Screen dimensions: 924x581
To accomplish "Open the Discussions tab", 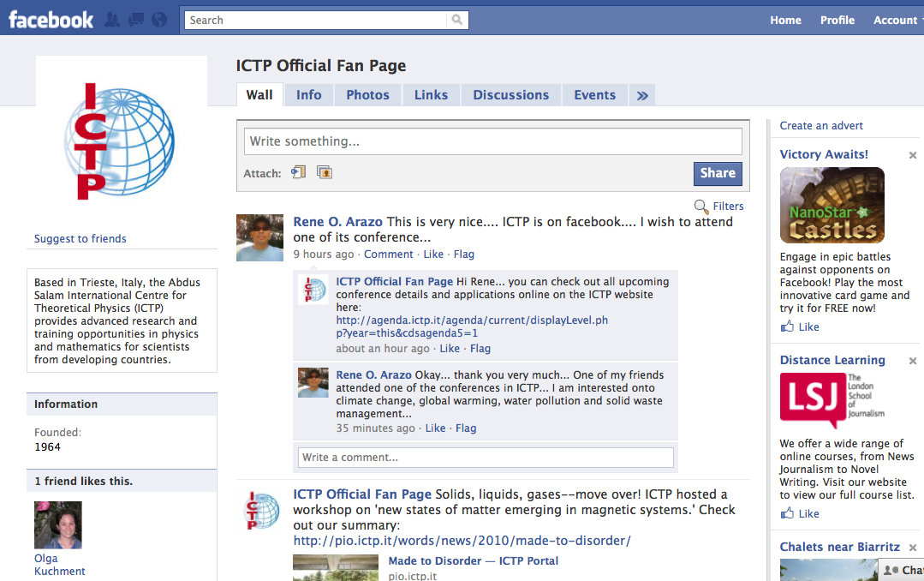I will (x=510, y=95).
